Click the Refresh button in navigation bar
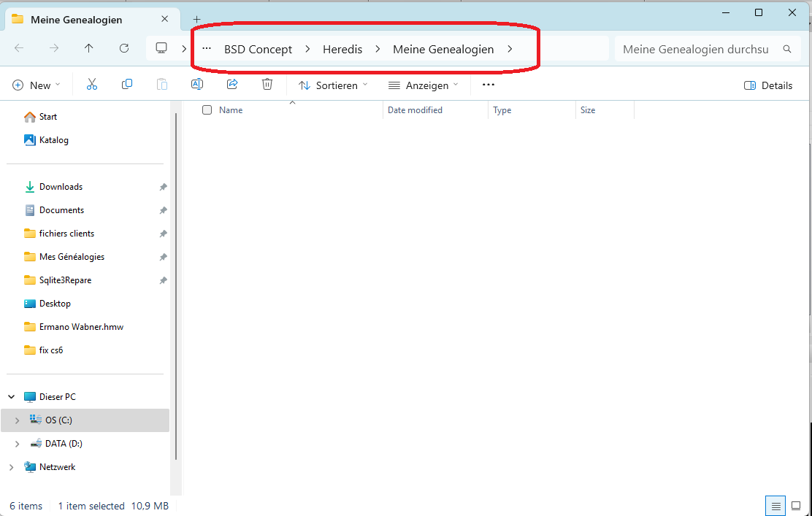The width and height of the screenshot is (812, 516). point(124,49)
